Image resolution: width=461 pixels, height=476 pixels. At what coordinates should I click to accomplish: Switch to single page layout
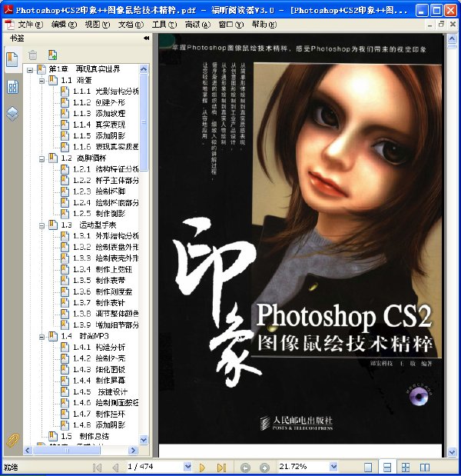368,468
